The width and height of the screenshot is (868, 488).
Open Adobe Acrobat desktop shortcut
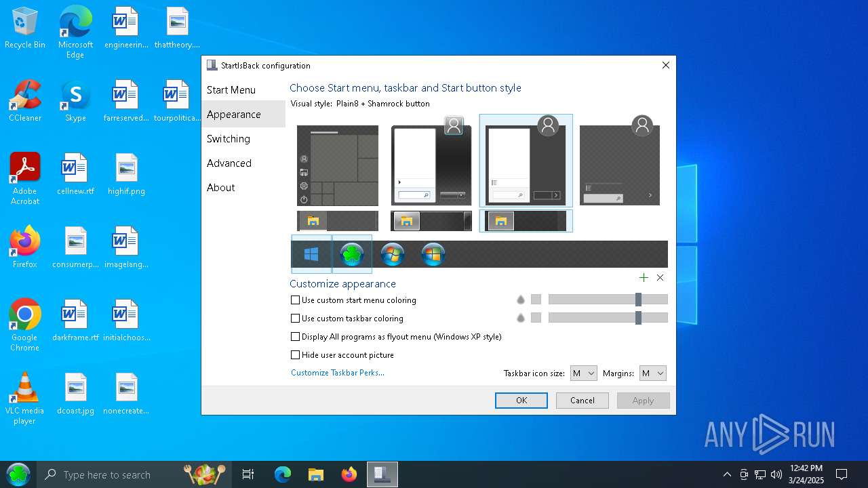(x=25, y=179)
